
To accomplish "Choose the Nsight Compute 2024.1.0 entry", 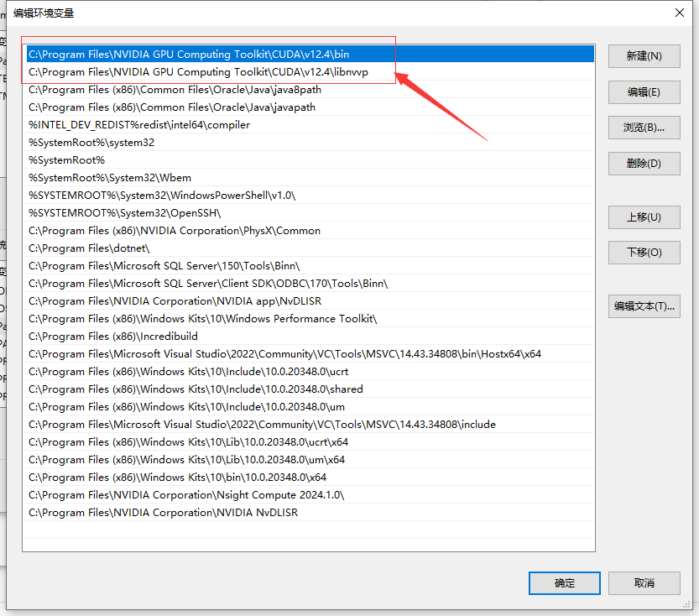I will [x=185, y=495].
